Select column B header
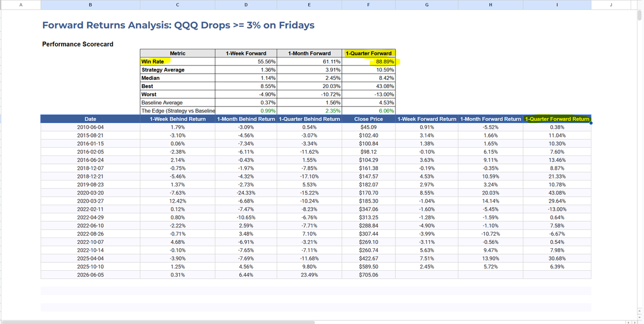Image resolution: width=644 pixels, height=324 pixels. [x=90, y=5]
